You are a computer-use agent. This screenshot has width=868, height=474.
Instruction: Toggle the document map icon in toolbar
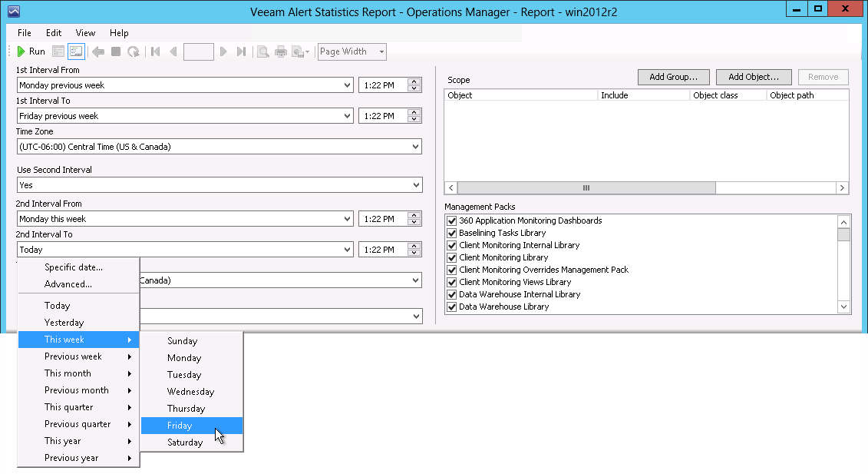58,51
